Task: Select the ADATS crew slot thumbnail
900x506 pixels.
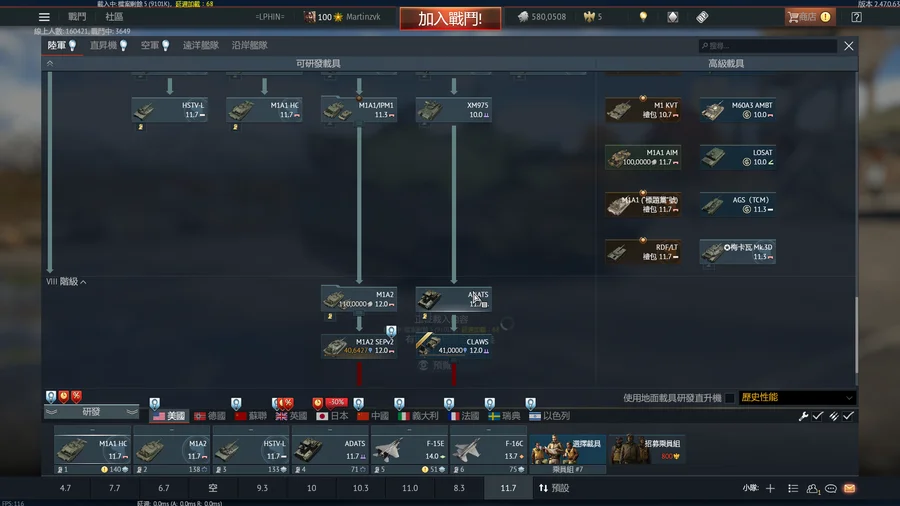Action: pyautogui.click(x=329, y=450)
